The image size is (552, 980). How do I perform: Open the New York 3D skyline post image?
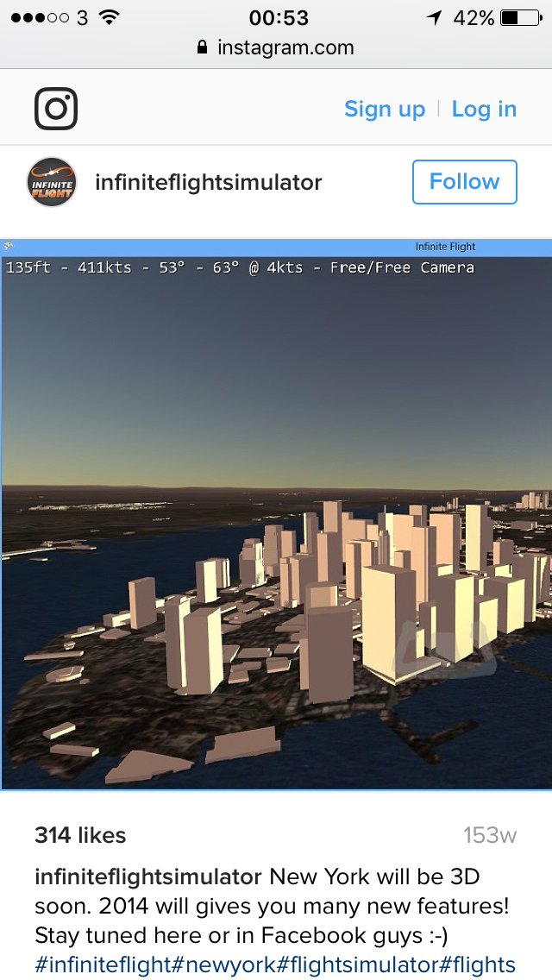(x=276, y=514)
